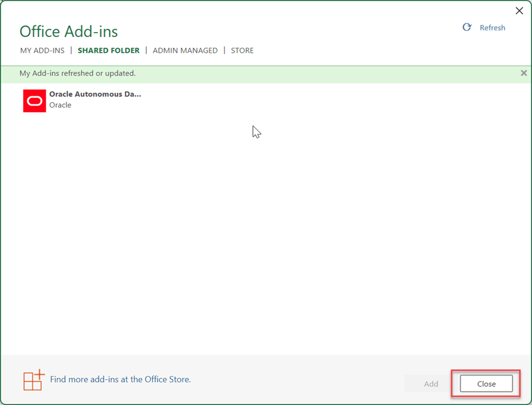The image size is (532, 405).
Task: Click the red Oracle add-in logo
Action: 34,100
